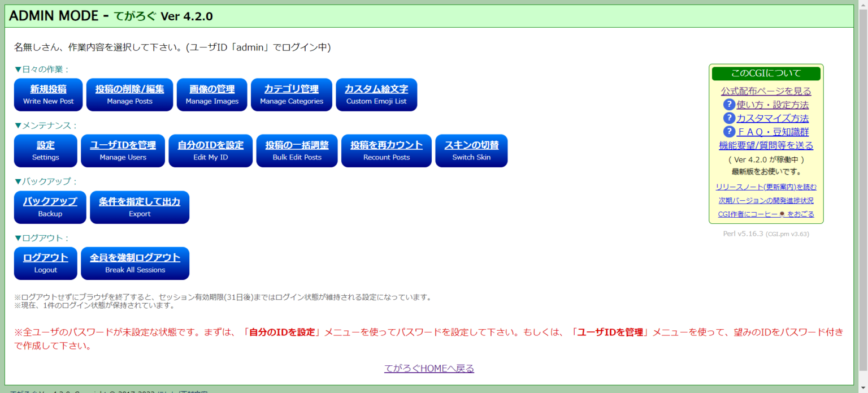Screen dimensions: 868x393
Task: Open the 画像の管理 Manage Images page
Action: [212, 94]
